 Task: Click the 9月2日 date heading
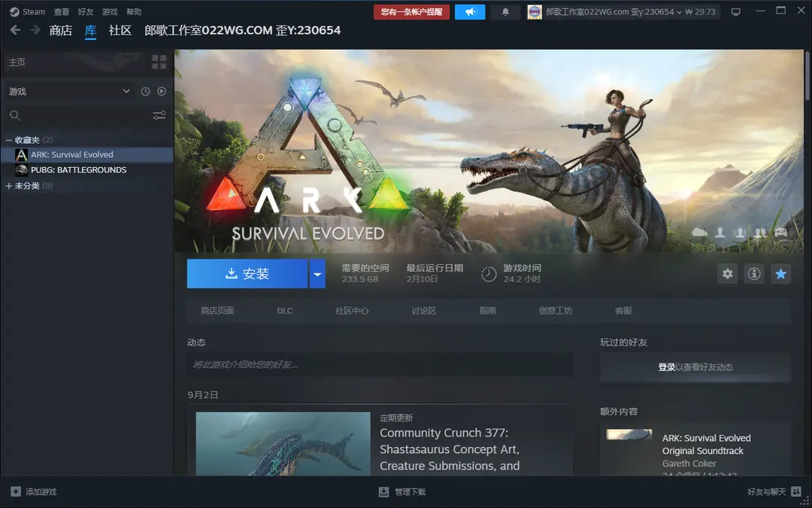(x=202, y=395)
